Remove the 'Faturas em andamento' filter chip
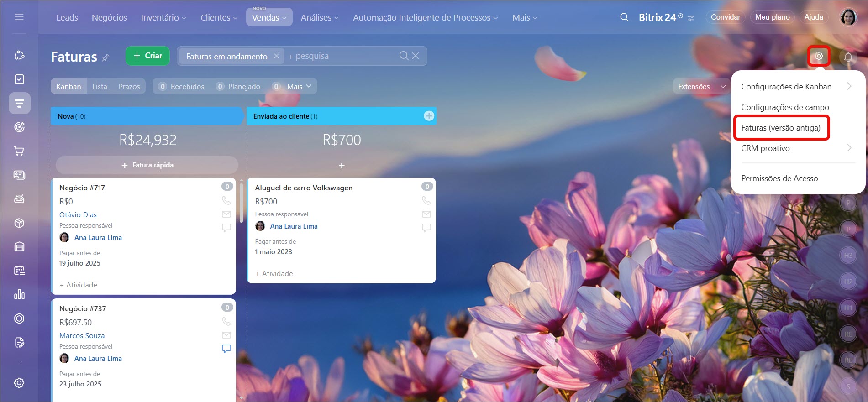This screenshot has height=402, width=868. click(276, 56)
